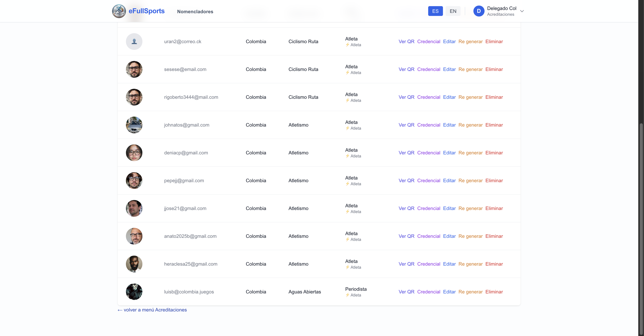View QR for sesese@email.com
The image size is (644, 336).
[406, 69]
